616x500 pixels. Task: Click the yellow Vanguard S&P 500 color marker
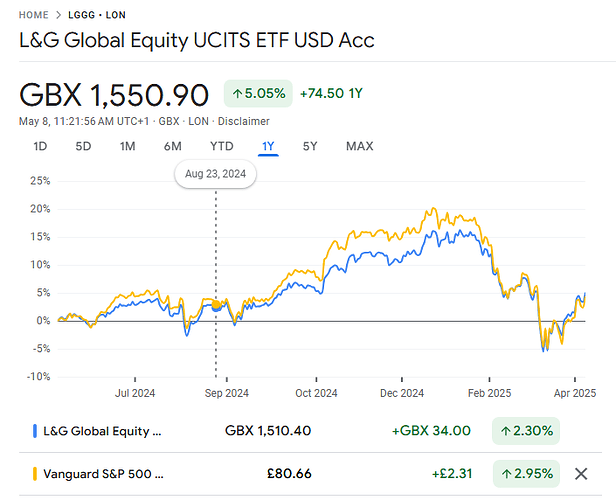[x=35, y=474]
